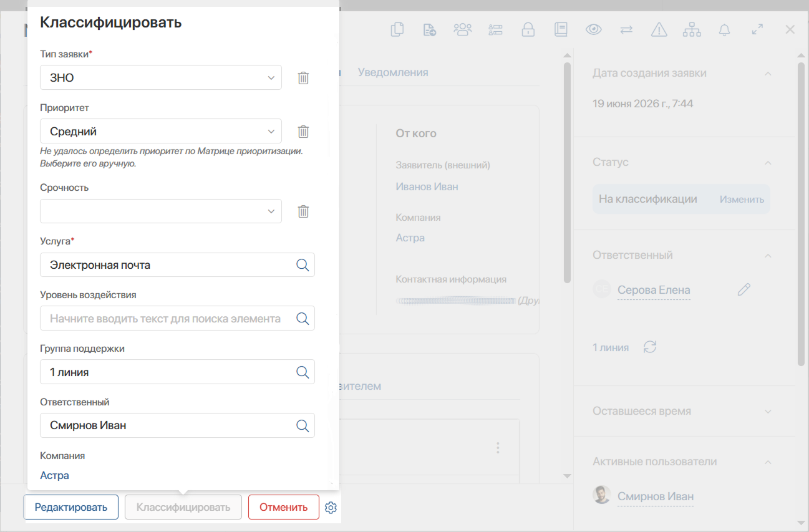Delete the Тип заявки field value
Image resolution: width=809 pixels, height=532 pixels.
point(303,78)
